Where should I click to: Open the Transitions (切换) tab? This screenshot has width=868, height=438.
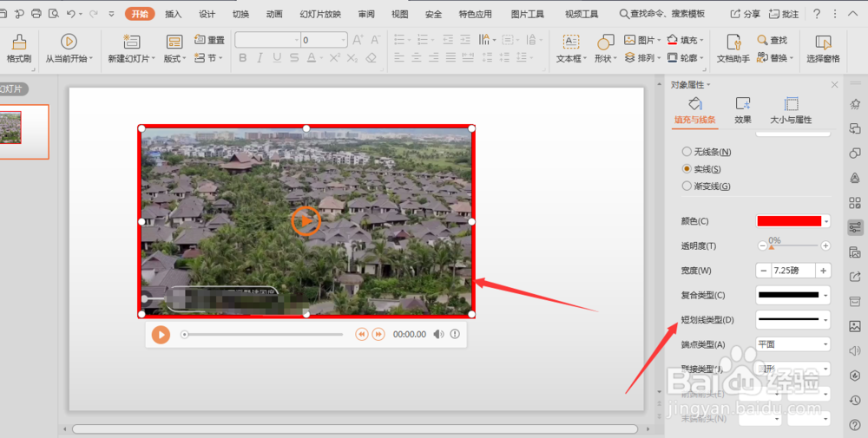240,14
